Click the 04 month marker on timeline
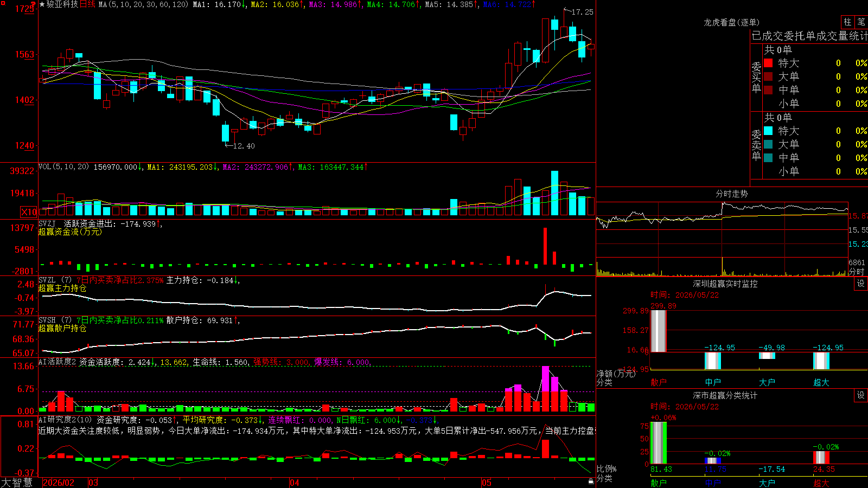The image size is (868, 488). 295,483
